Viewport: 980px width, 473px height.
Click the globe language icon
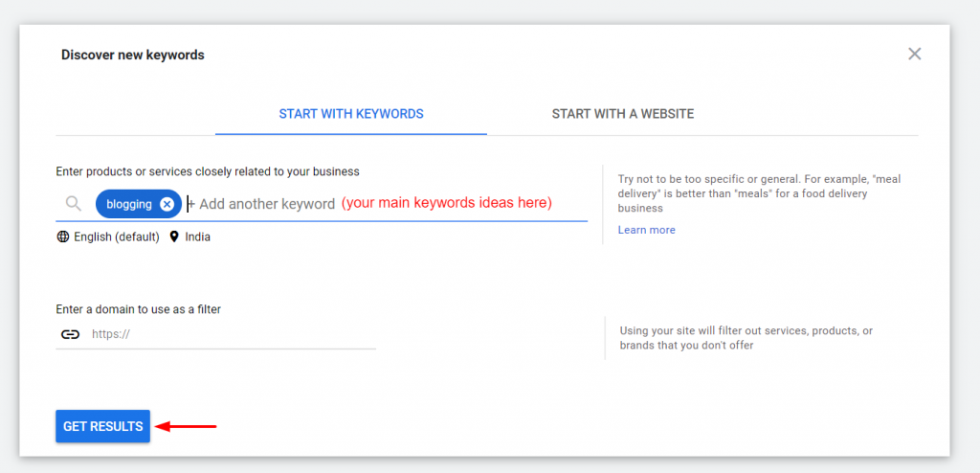click(62, 237)
